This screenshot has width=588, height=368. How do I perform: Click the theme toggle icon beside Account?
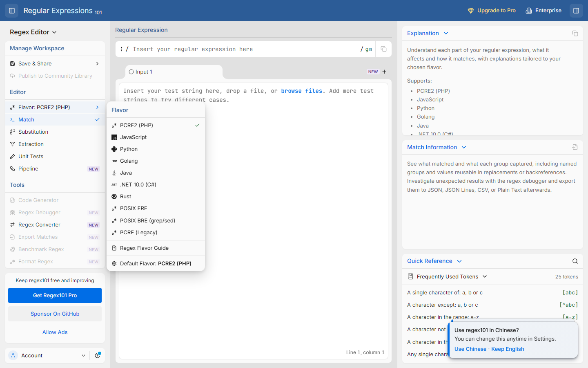[98, 355]
